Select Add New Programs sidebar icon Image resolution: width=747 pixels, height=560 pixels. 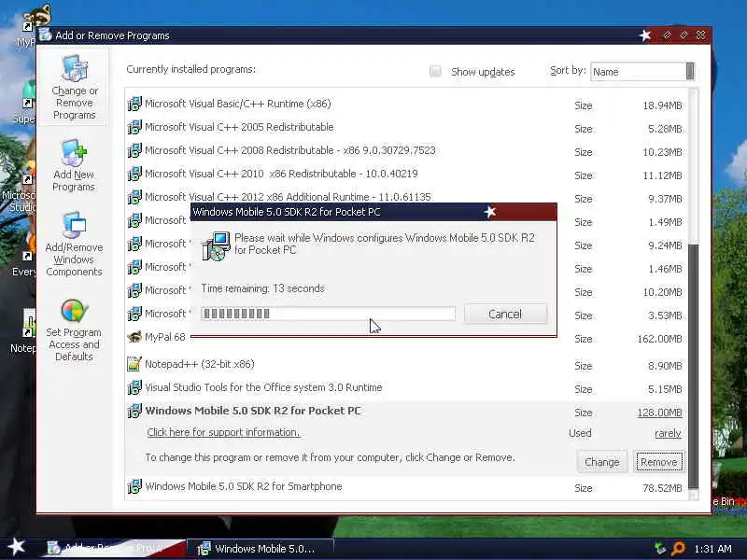click(x=74, y=153)
